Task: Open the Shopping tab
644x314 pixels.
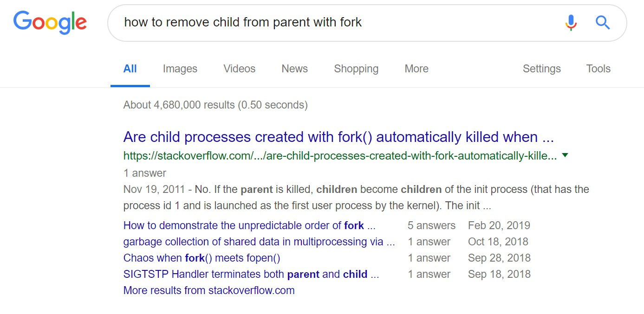Action: (356, 69)
